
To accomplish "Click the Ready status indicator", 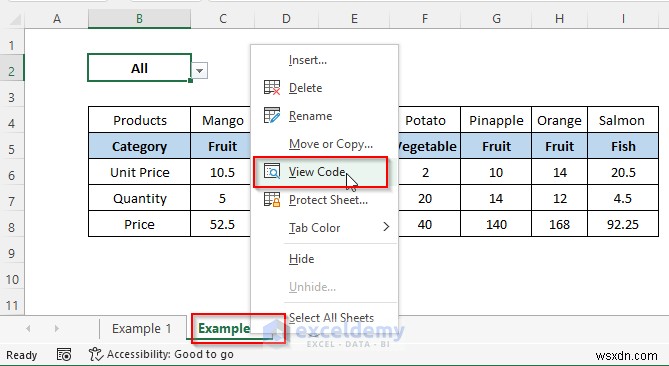I will (21, 355).
